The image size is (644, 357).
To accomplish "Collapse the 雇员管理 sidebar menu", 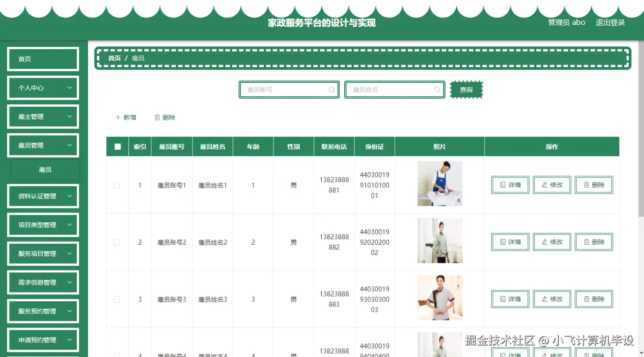I will point(43,145).
